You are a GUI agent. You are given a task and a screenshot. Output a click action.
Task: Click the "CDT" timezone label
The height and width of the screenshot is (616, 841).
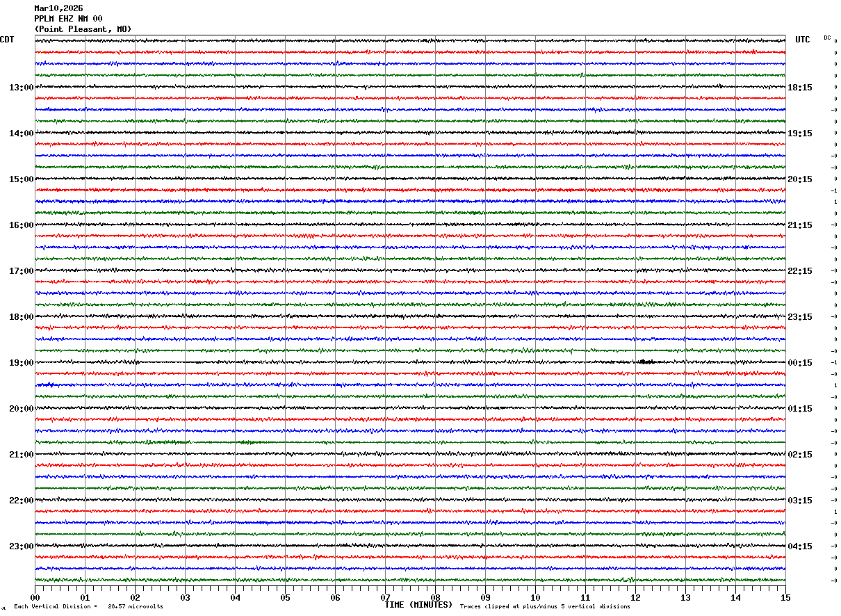7,40
